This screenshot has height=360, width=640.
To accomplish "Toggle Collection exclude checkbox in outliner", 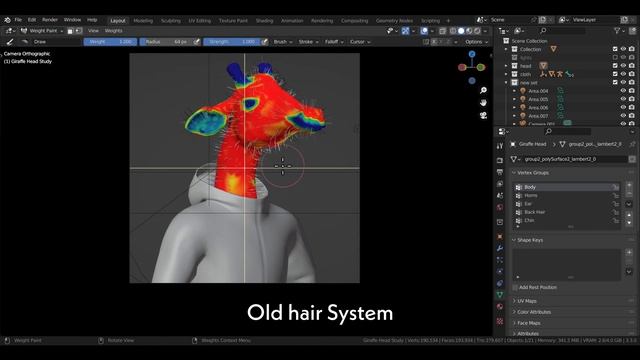I will pyautogui.click(x=615, y=49).
